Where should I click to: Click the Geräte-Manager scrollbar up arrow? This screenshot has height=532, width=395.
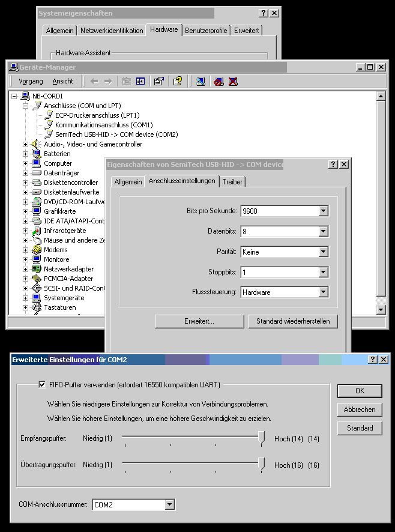(x=381, y=96)
